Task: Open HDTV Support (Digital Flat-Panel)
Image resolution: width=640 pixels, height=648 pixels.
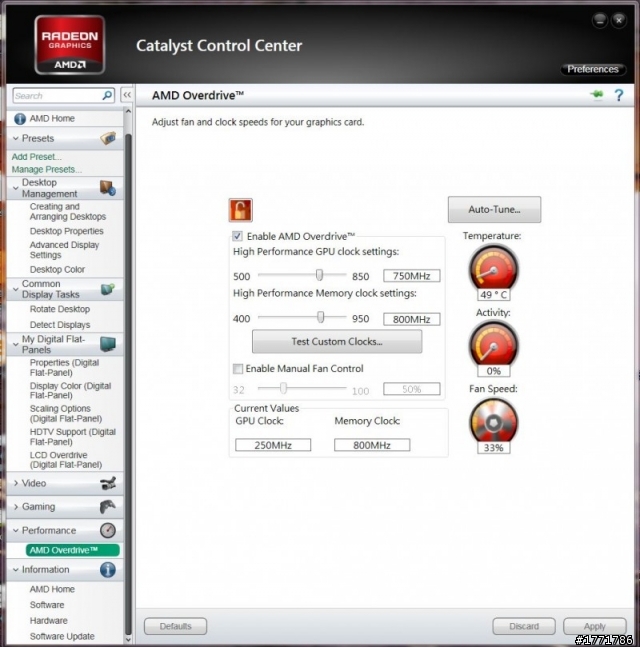Action: (x=73, y=437)
